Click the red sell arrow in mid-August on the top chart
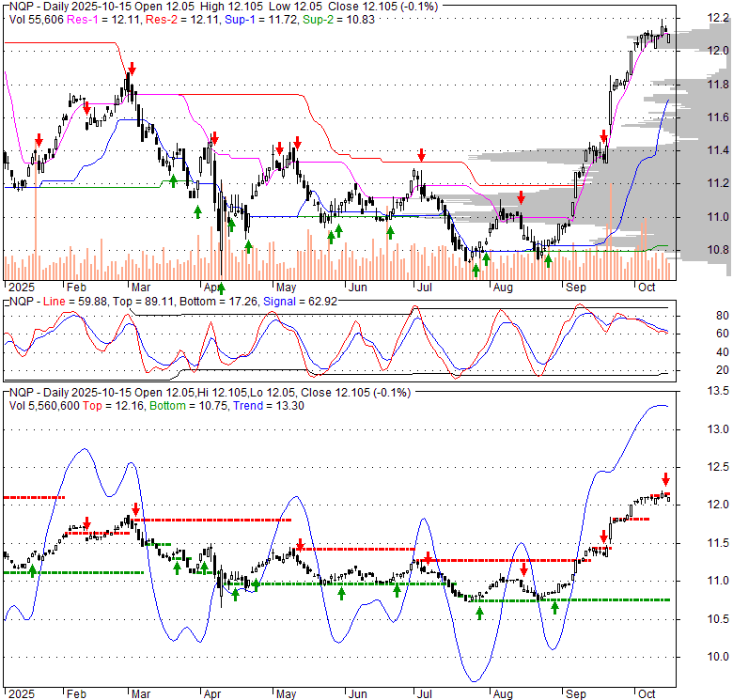Viewport: 733px width, 700px height. 521,197
